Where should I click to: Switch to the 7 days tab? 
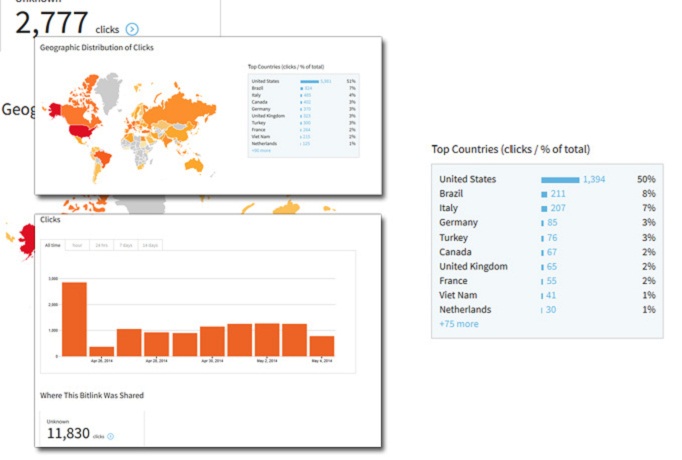(x=126, y=245)
